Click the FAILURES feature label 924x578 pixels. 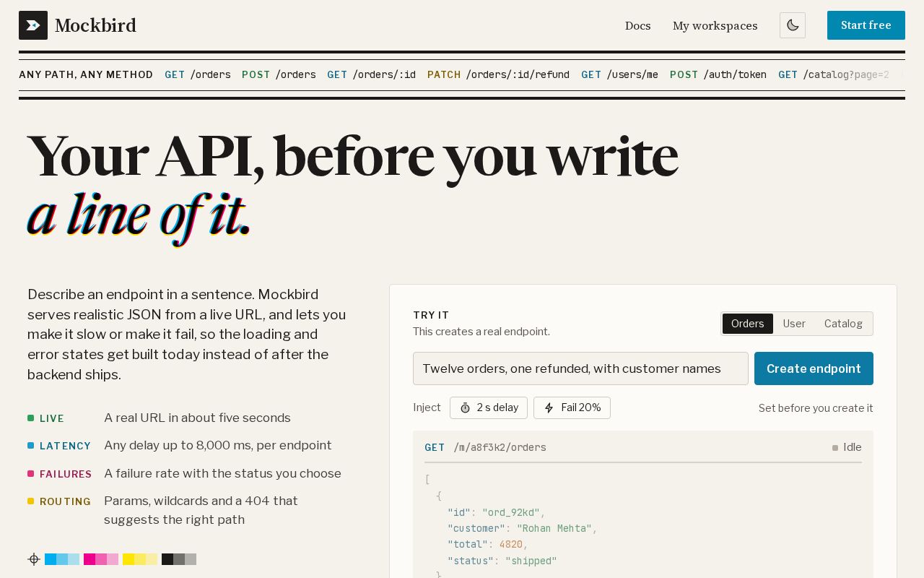66,474
